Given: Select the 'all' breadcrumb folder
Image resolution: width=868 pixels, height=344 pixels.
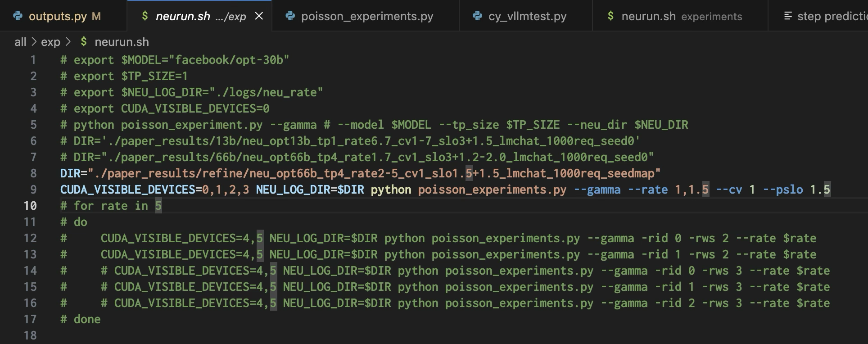Looking at the screenshot, I should click(20, 42).
